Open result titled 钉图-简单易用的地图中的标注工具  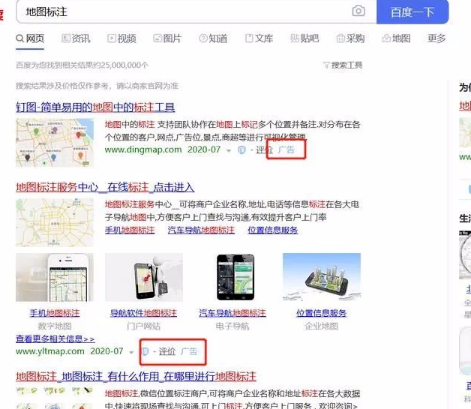tap(95, 107)
